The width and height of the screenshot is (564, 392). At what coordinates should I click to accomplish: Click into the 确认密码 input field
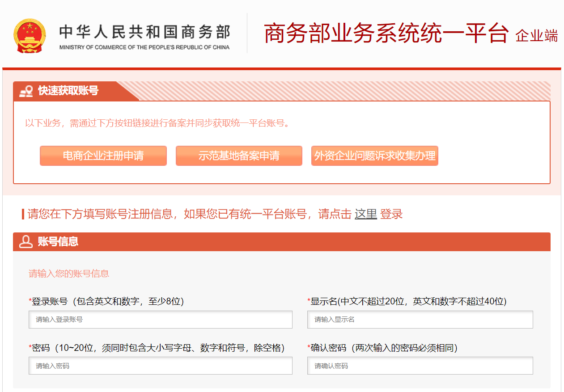coord(420,366)
